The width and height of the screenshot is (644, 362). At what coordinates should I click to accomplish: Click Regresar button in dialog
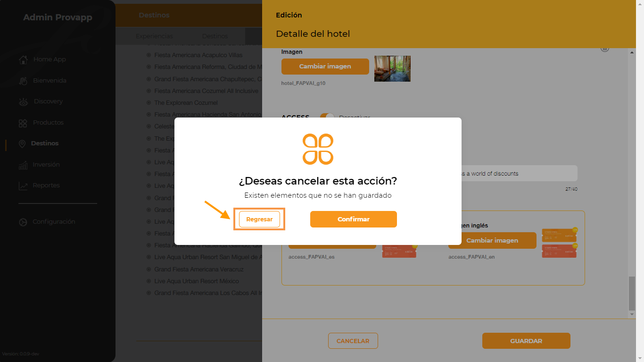pos(259,219)
